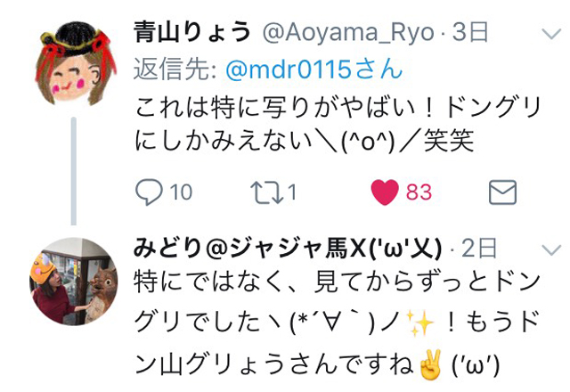Click the reply speech bubble icon
This screenshot has height=392, width=570.
point(149,192)
